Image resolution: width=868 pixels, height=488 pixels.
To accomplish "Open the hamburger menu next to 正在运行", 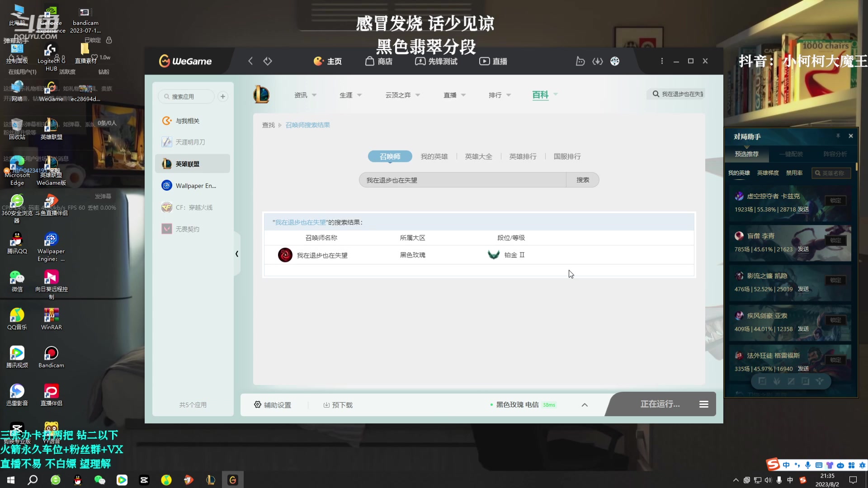I will point(704,404).
